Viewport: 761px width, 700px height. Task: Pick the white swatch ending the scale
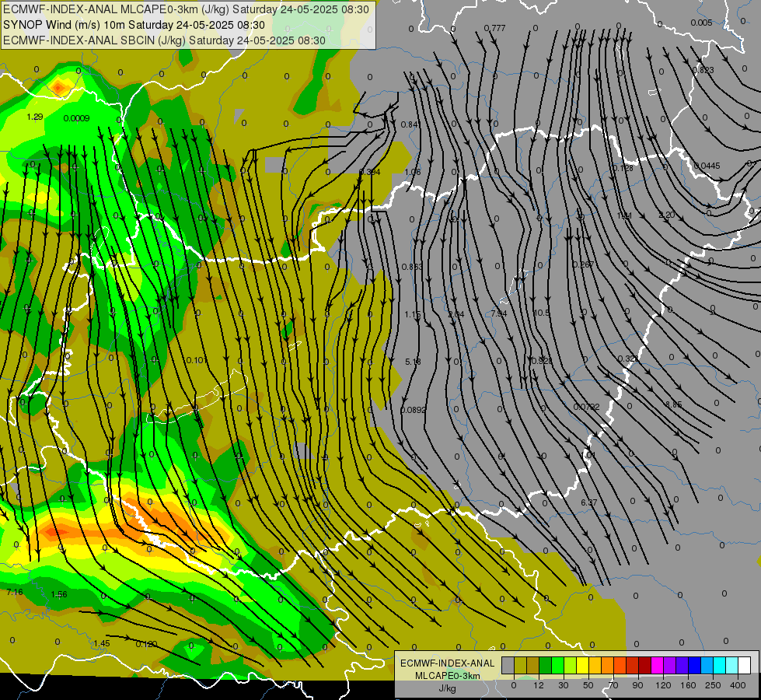[x=745, y=666]
